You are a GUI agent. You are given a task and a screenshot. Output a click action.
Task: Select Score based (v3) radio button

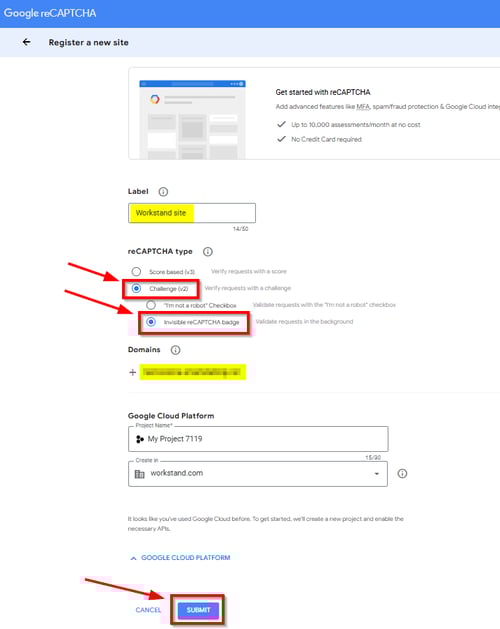(136, 272)
